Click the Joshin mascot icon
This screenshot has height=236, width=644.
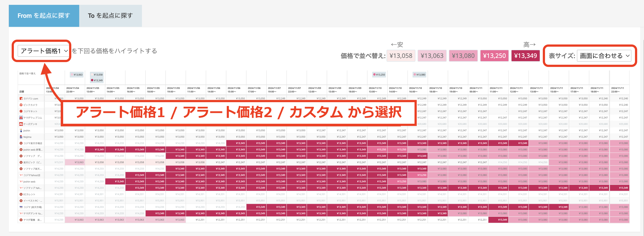click(21, 130)
